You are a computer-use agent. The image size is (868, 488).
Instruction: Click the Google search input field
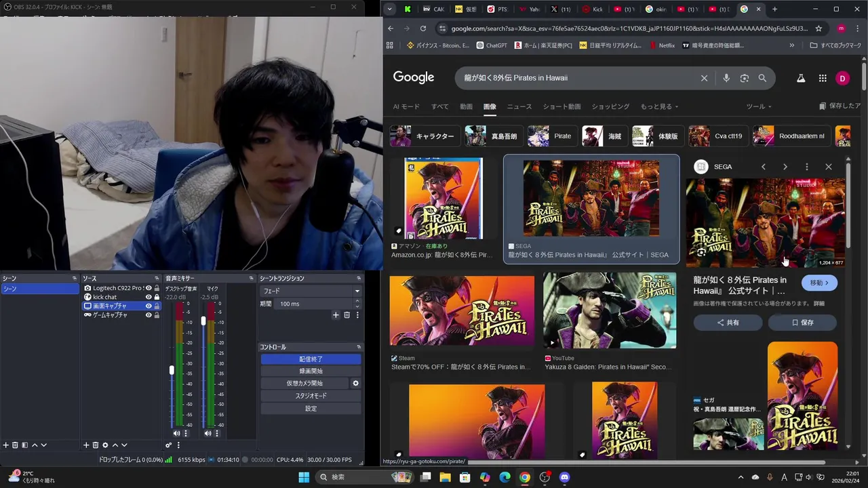tap(580, 78)
